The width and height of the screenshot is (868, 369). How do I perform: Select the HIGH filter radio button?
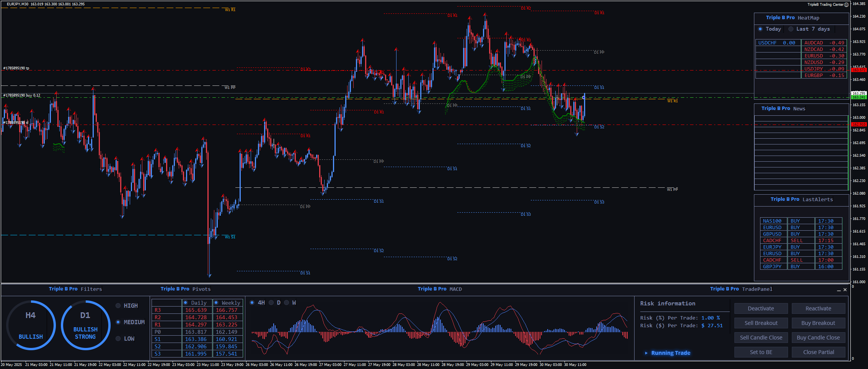pos(118,306)
